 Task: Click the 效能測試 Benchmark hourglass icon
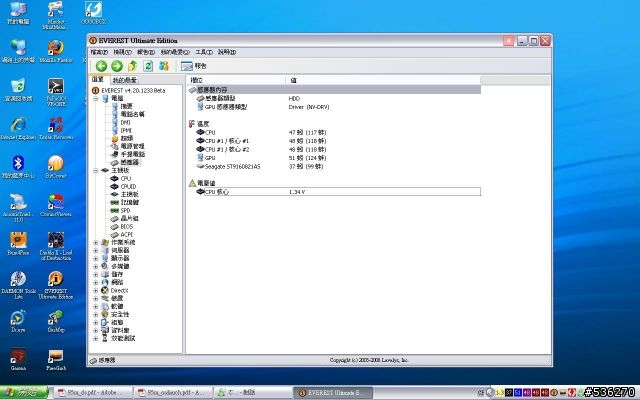click(x=105, y=338)
